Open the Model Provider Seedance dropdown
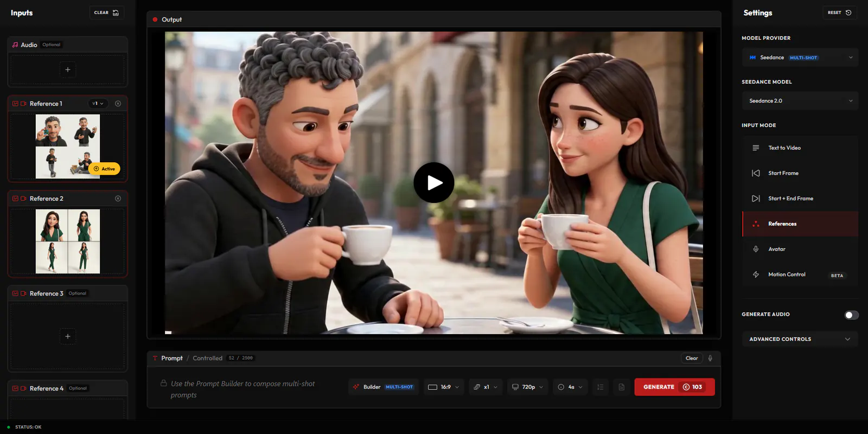Image resolution: width=868 pixels, height=434 pixels. 800,58
